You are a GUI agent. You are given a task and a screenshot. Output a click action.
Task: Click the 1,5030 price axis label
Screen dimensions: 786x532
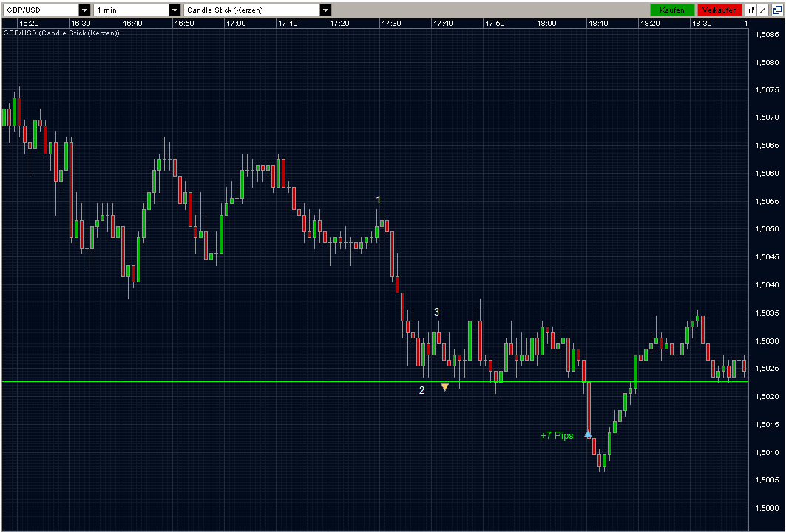[767, 341]
